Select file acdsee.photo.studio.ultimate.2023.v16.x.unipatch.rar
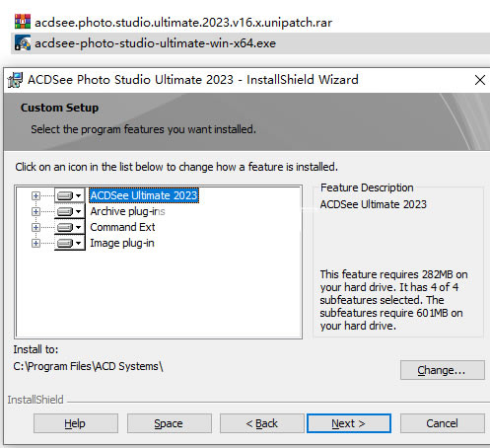Image resolution: width=490 pixels, height=448 pixels. click(x=183, y=23)
